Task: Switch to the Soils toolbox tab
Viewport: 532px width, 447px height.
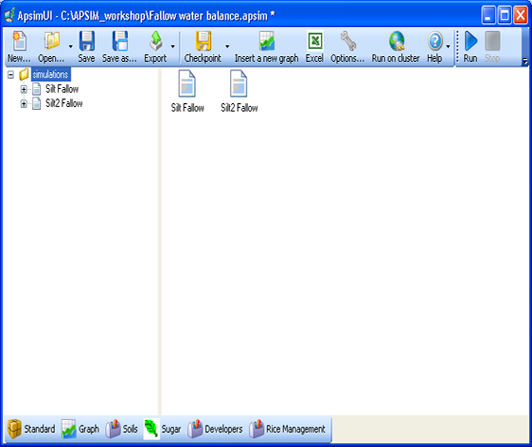Action: click(121, 429)
